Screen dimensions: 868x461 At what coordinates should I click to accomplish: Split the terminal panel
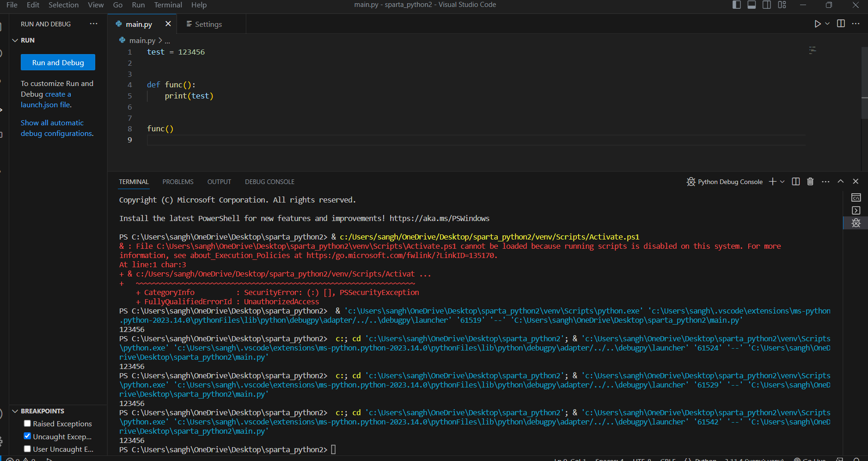click(795, 182)
